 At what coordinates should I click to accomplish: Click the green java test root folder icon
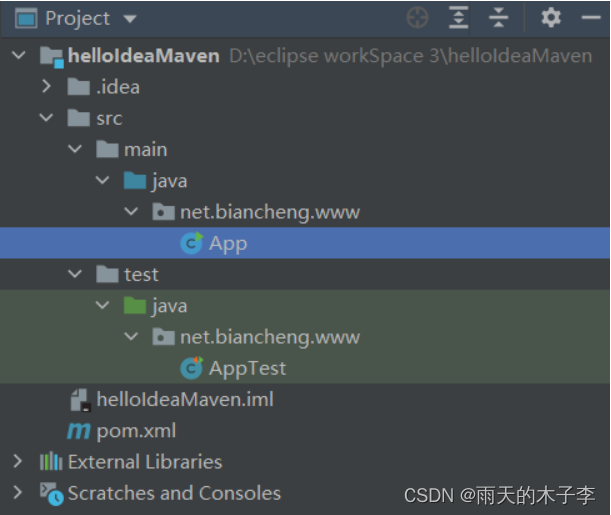135,305
